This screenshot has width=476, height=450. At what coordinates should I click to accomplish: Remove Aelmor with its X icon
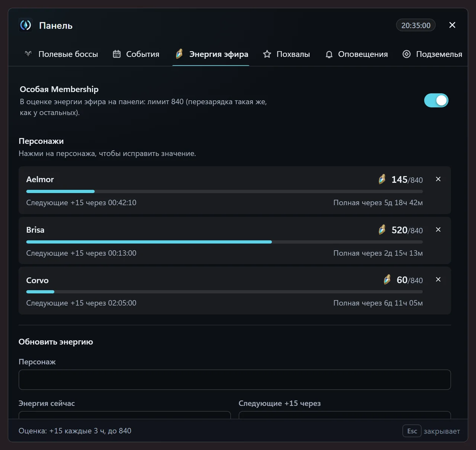pyautogui.click(x=438, y=179)
